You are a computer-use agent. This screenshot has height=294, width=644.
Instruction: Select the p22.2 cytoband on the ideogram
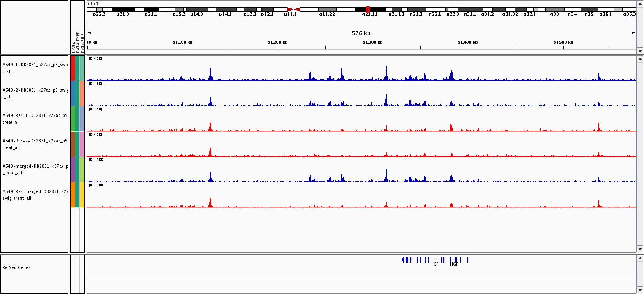(x=99, y=9)
